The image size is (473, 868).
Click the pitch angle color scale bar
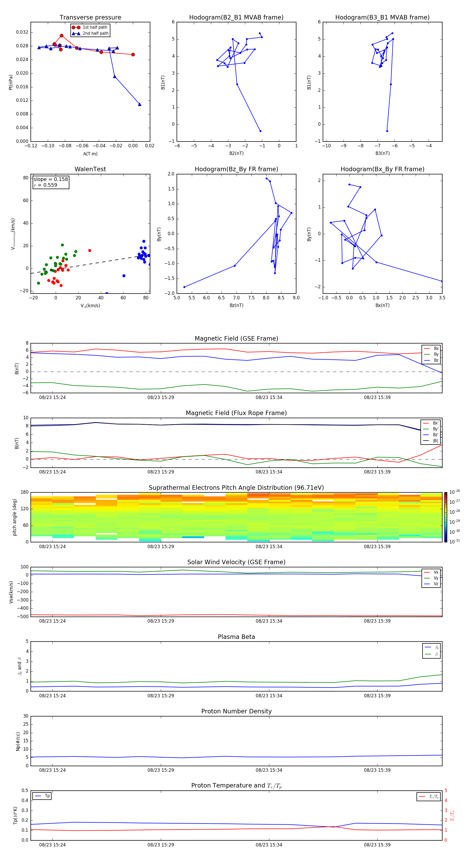click(x=446, y=517)
